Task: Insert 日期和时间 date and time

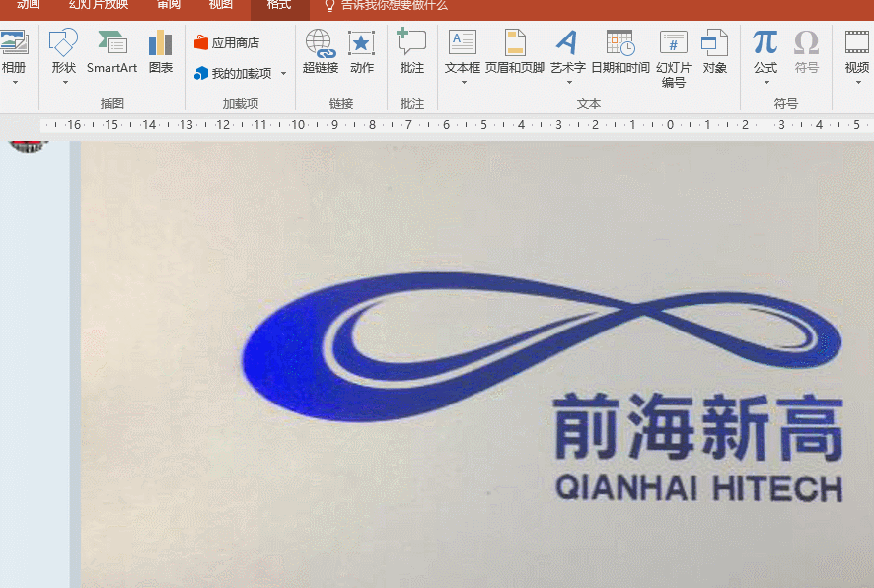Action: [x=620, y=51]
